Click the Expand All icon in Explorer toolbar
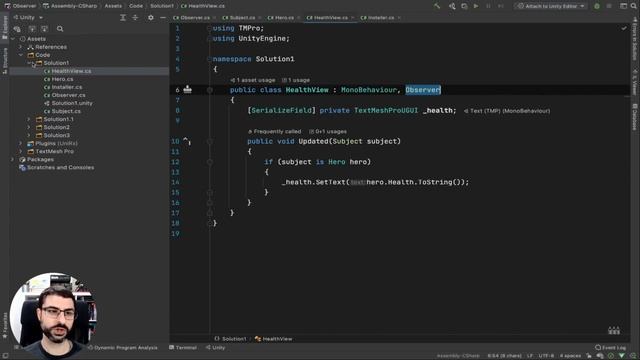 tap(123, 18)
